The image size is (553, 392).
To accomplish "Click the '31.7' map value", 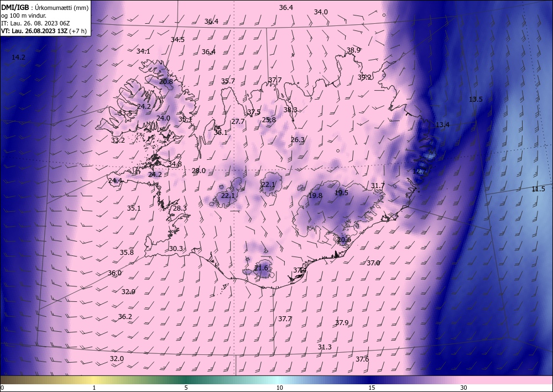I will 378,186.
